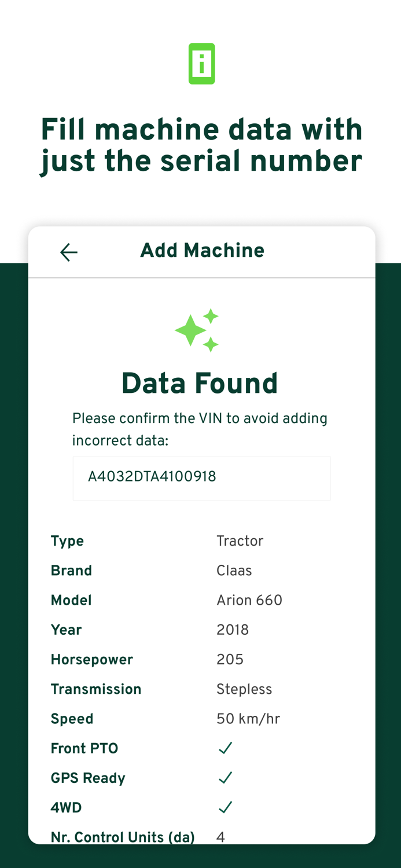Tap the Speed value 50 km/hr
401x868 pixels.
[x=248, y=719]
